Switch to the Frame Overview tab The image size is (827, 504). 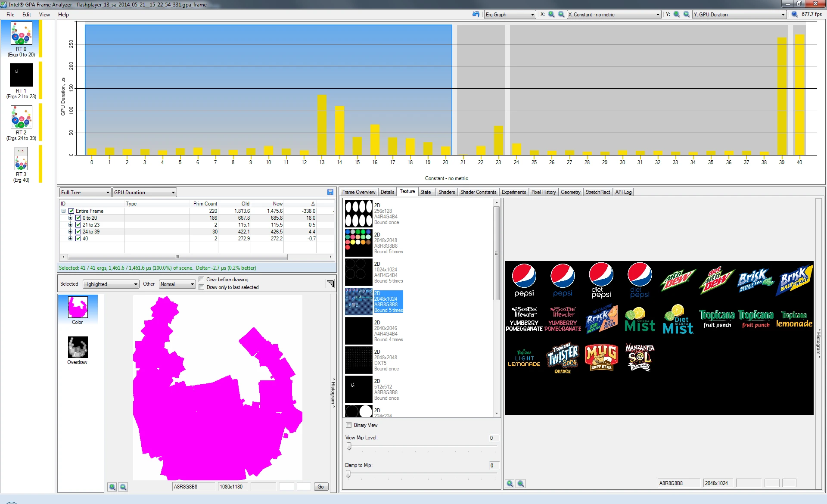(359, 192)
